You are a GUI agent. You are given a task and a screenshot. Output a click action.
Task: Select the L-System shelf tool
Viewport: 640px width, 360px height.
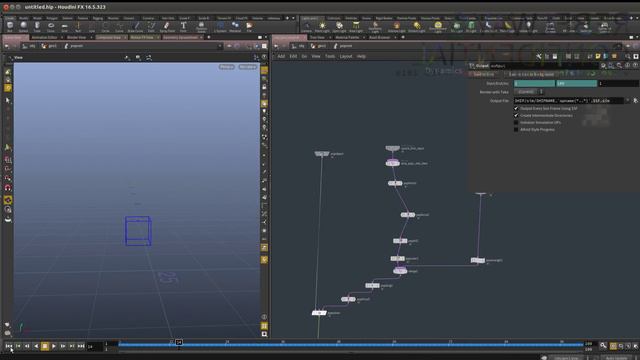click(220, 27)
